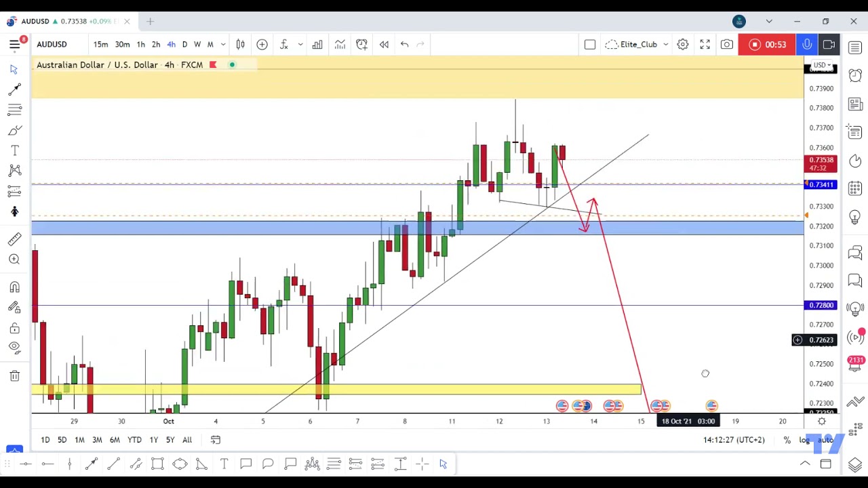Expand the fx indicators favorites arrow
The width and height of the screenshot is (868, 488).
click(x=300, y=45)
